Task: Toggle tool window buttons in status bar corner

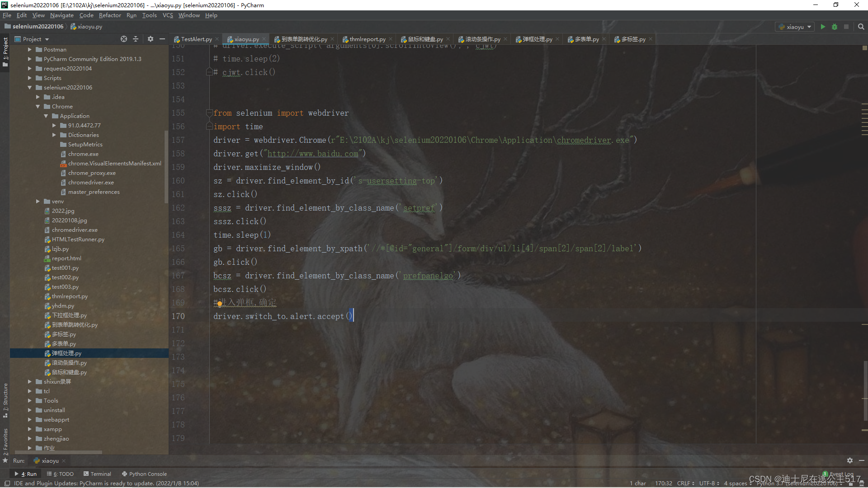Action: [x=7, y=483]
